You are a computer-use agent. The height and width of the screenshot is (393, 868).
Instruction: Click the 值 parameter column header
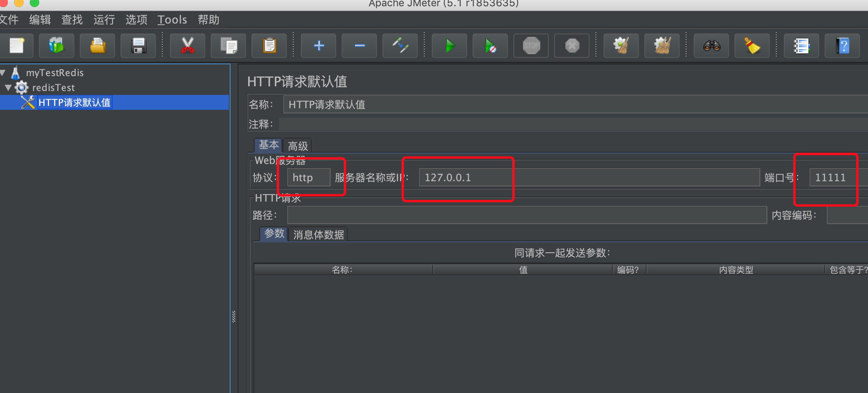pyautogui.click(x=523, y=270)
